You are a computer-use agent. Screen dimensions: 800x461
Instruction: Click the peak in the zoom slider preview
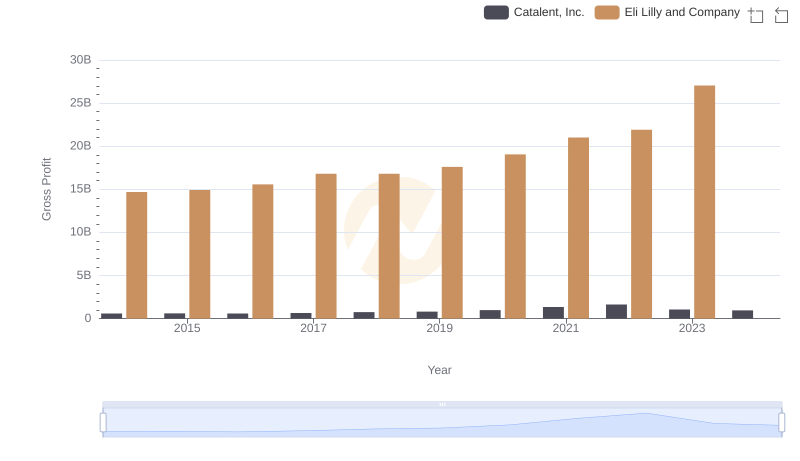[645, 414]
